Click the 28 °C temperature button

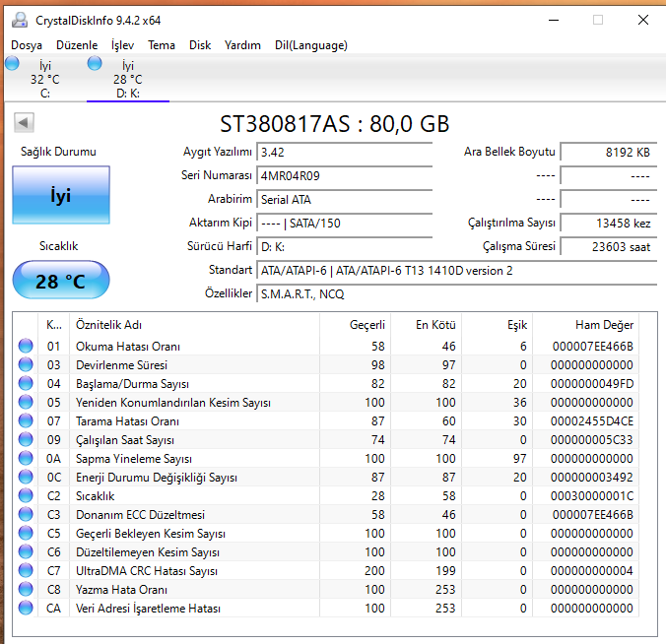click(61, 281)
